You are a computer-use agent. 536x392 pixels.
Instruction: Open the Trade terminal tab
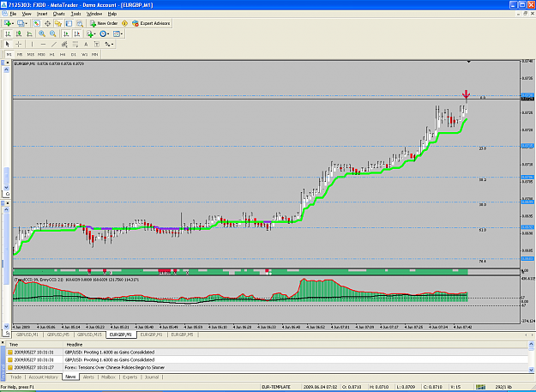[x=15, y=377]
